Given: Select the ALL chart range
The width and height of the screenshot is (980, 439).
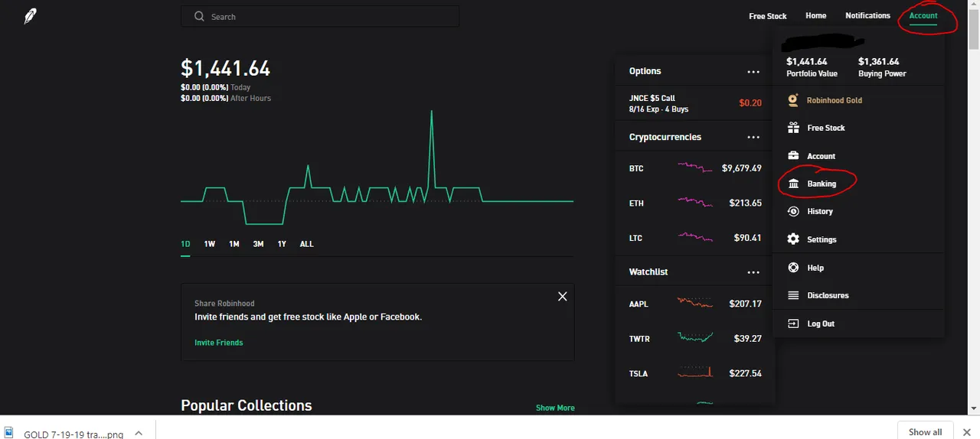Looking at the screenshot, I should (x=306, y=244).
